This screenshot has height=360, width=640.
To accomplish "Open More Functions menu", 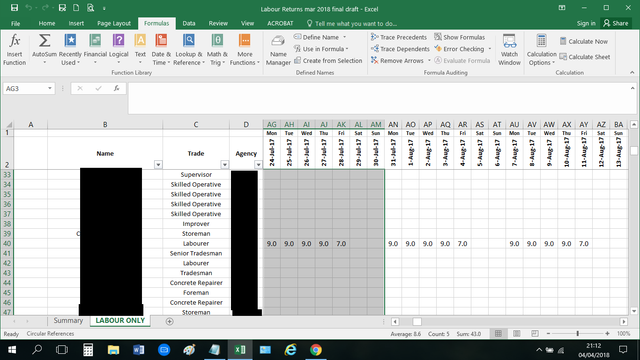I will click(x=244, y=50).
